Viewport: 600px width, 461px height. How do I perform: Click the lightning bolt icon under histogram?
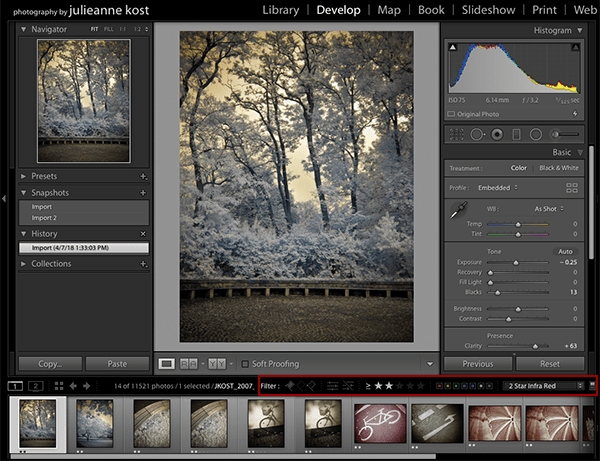coord(575,114)
